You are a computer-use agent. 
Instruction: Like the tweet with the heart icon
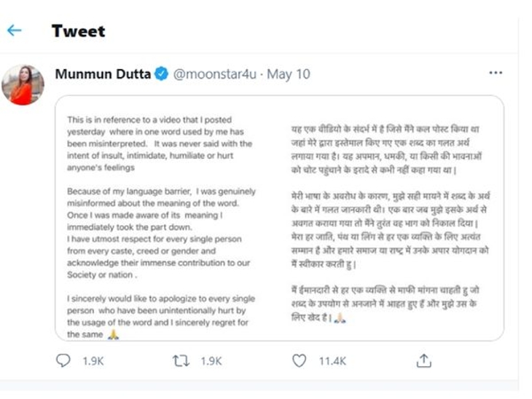click(x=299, y=360)
